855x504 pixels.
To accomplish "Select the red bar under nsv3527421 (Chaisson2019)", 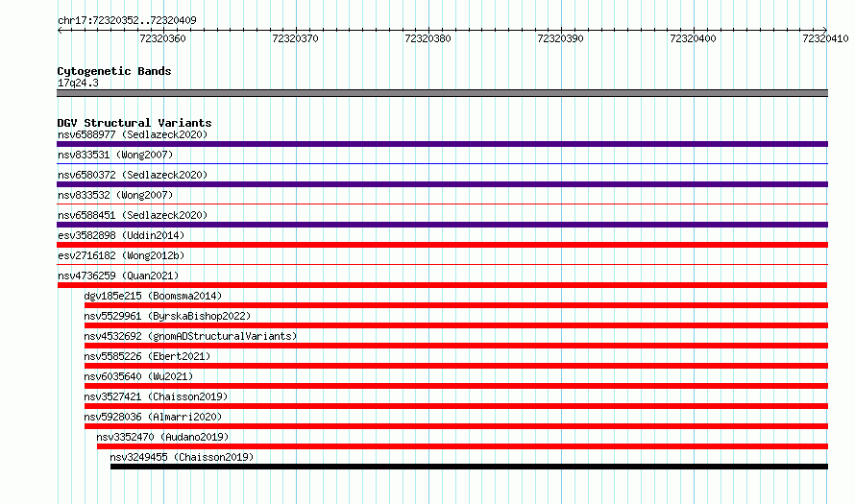I will pos(456,406).
